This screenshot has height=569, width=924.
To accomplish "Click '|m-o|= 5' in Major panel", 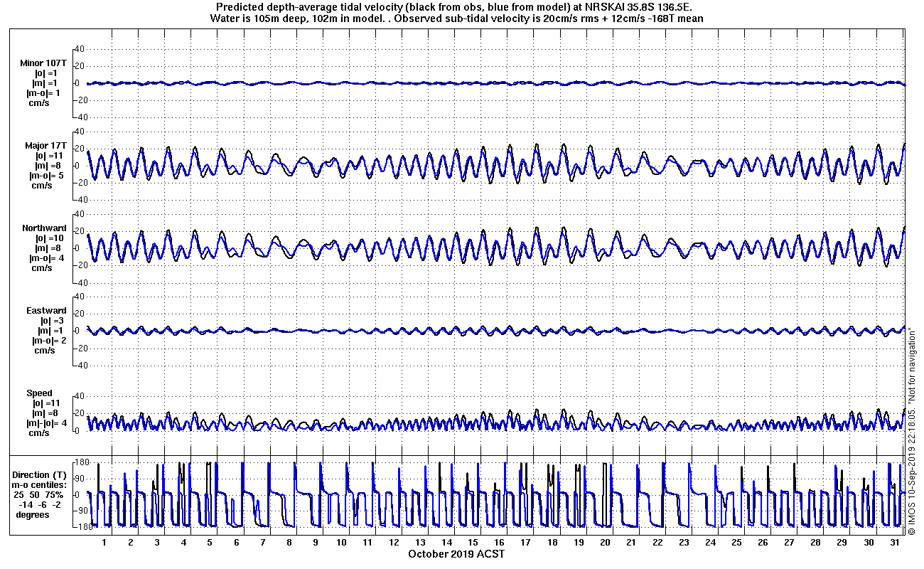I will click(47, 176).
